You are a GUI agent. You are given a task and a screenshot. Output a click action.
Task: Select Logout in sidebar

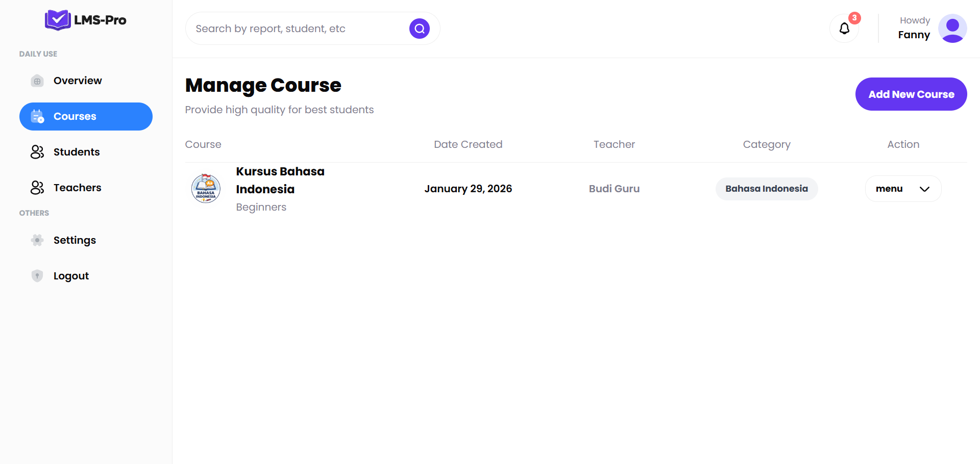tap(86, 276)
